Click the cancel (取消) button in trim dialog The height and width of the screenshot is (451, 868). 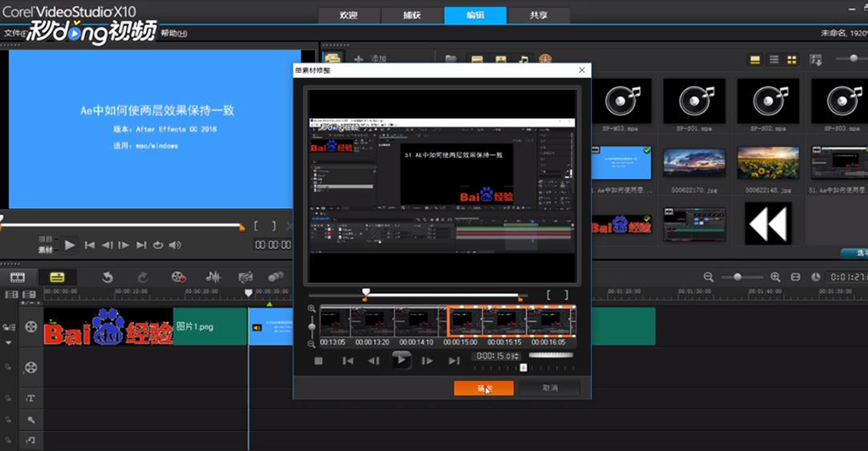pyautogui.click(x=549, y=389)
